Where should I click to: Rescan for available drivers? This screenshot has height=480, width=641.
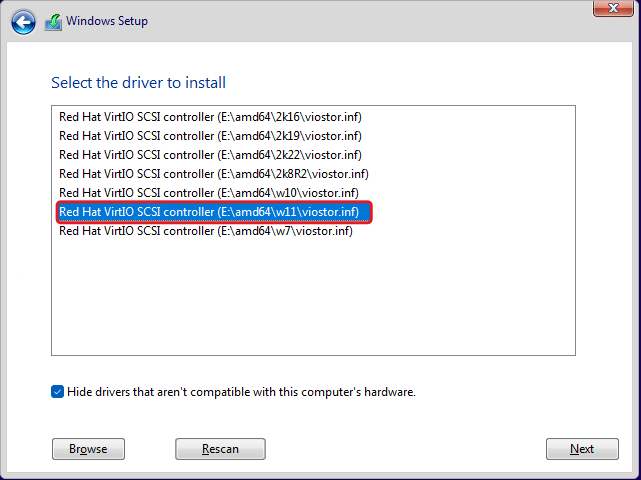pos(220,449)
